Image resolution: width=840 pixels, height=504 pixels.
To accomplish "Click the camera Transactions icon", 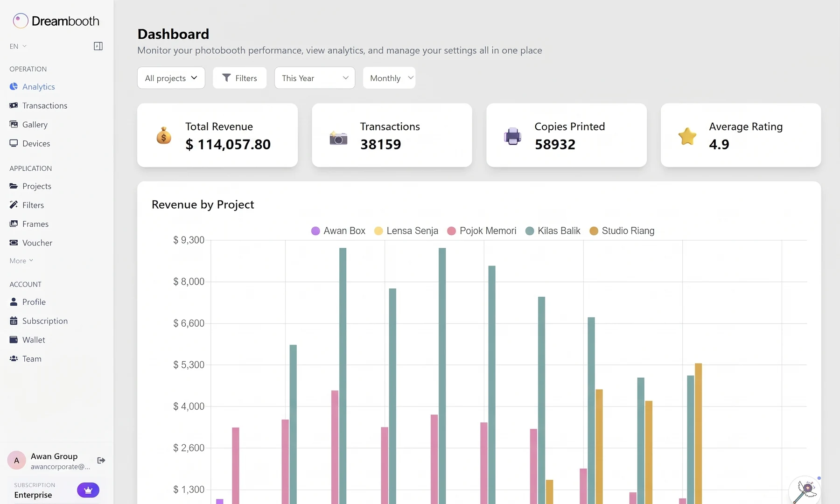I will tap(338, 138).
